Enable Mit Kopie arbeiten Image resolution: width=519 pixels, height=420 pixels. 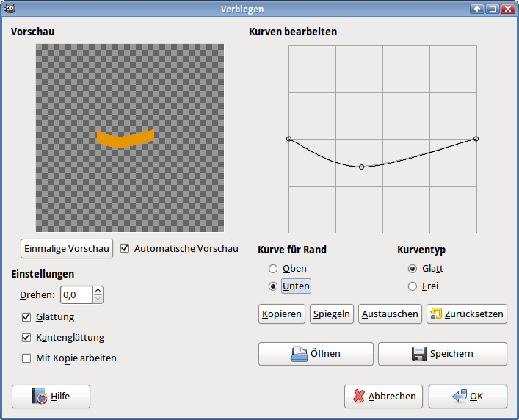click(26, 358)
